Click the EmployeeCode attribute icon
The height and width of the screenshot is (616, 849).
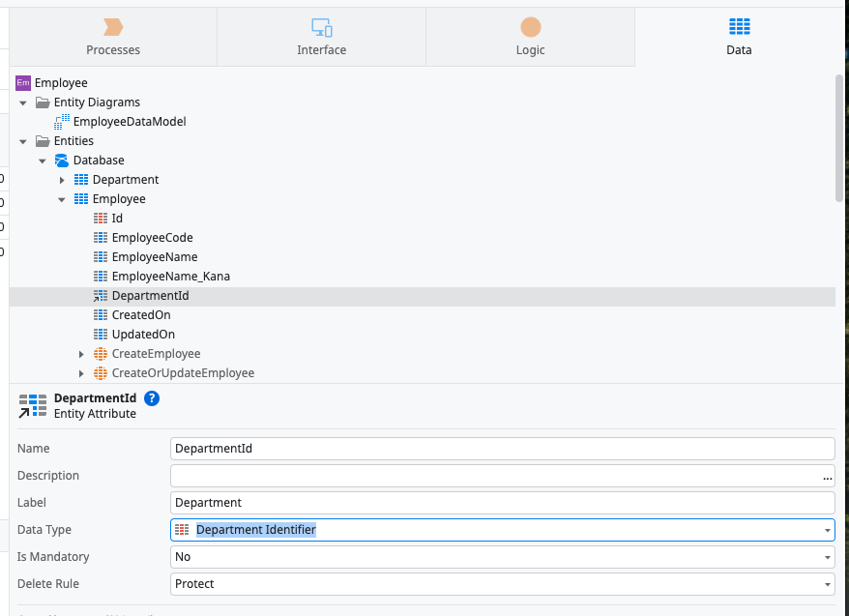pyautogui.click(x=101, y=238)
